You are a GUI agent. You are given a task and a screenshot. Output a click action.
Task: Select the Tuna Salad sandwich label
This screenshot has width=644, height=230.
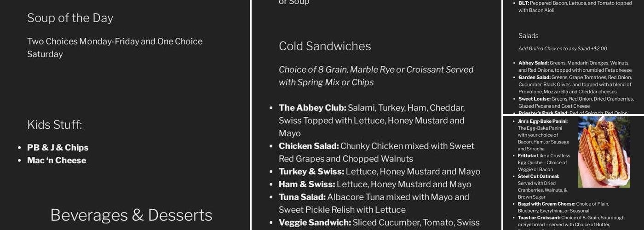pos(302,197)
